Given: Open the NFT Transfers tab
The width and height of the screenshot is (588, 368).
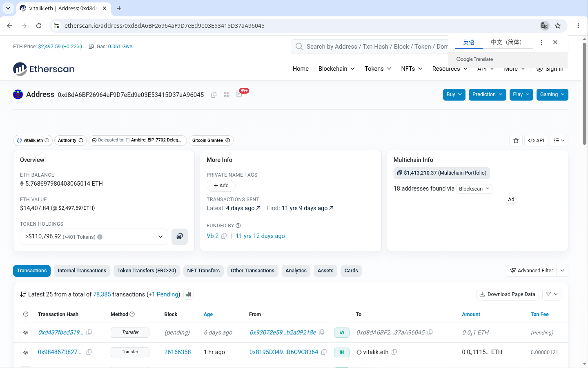Looking at the screenshot, I should tap(203, 271).
